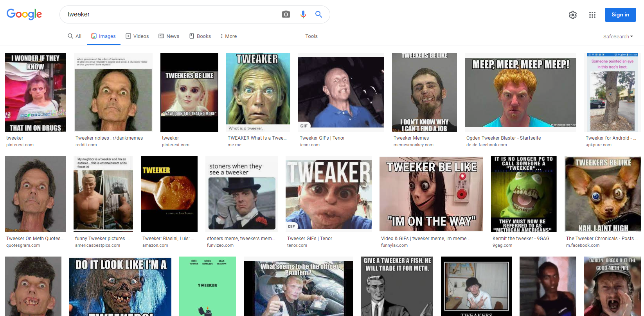Open the Tweeker book cover thumbnail
The width and height of the screenshot is (644, 316).
(169, 194)
